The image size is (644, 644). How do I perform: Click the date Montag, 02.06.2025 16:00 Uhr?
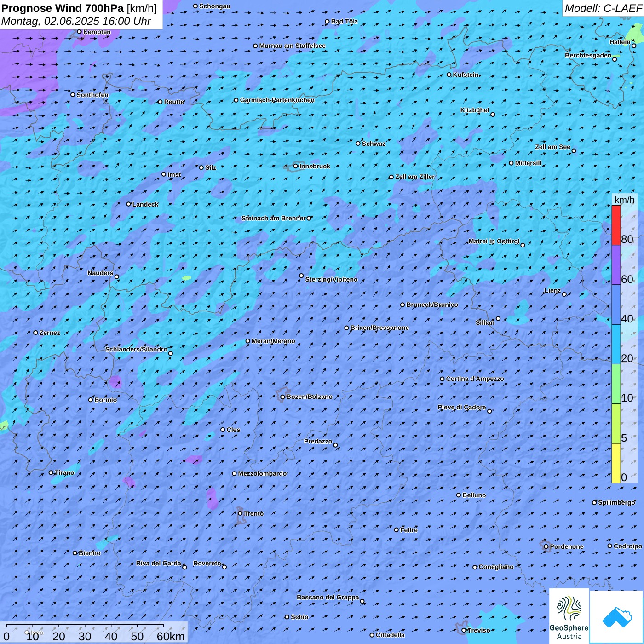pos(76,21)
